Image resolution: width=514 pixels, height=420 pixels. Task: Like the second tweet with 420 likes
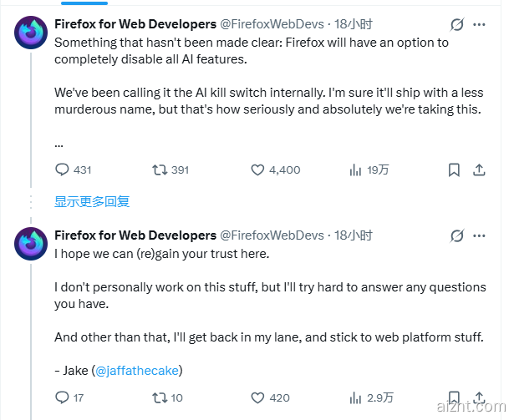click(258, 397)
